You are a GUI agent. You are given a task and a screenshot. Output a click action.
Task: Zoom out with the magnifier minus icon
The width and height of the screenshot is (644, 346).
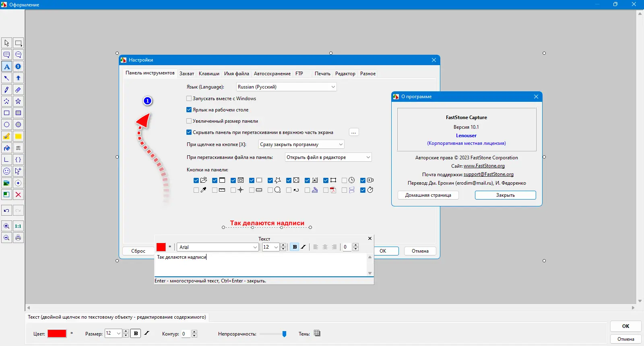point(6,238)
